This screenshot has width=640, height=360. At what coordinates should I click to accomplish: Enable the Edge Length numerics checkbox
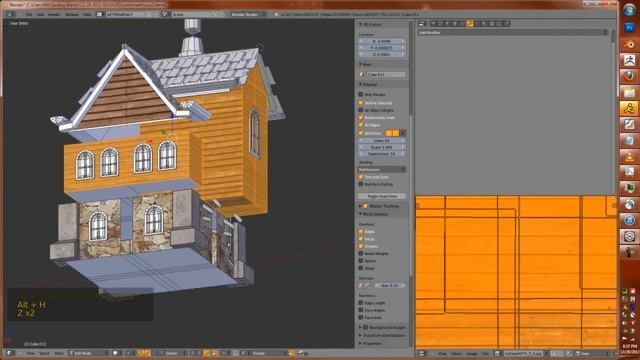[361, 303]
